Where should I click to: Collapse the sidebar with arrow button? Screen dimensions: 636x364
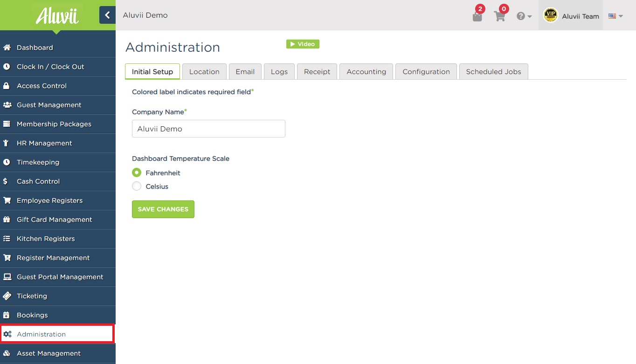pos(107,15)
